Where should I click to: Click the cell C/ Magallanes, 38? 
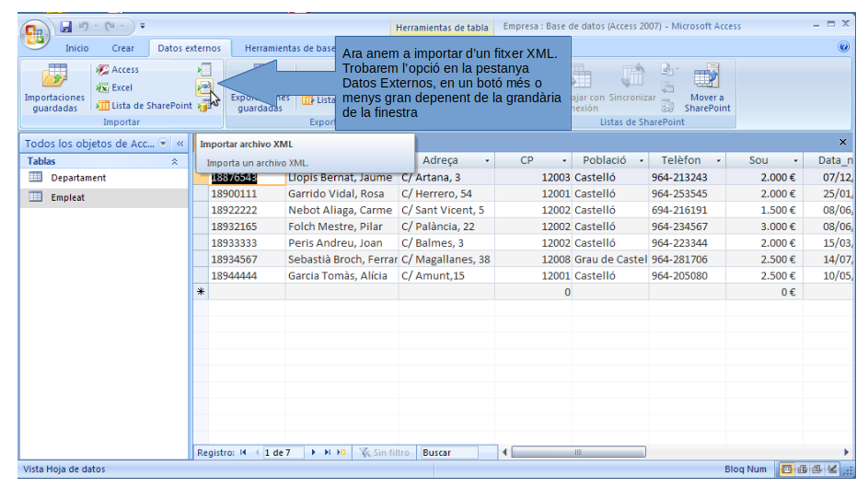446,260
